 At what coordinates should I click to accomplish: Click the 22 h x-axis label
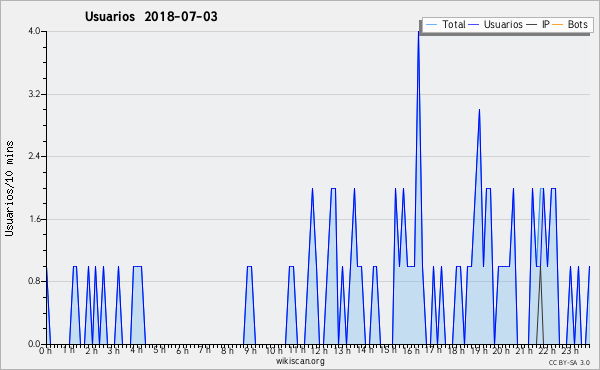547,350
